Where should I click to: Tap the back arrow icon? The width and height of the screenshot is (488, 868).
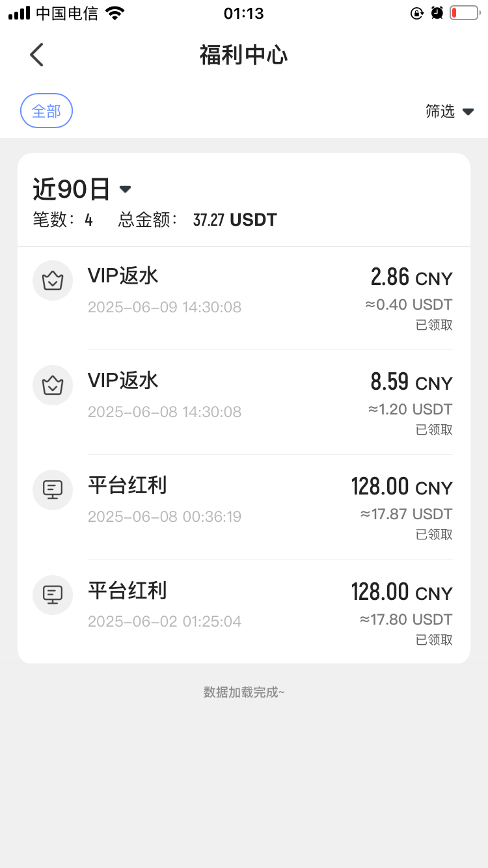coord(36,55)
